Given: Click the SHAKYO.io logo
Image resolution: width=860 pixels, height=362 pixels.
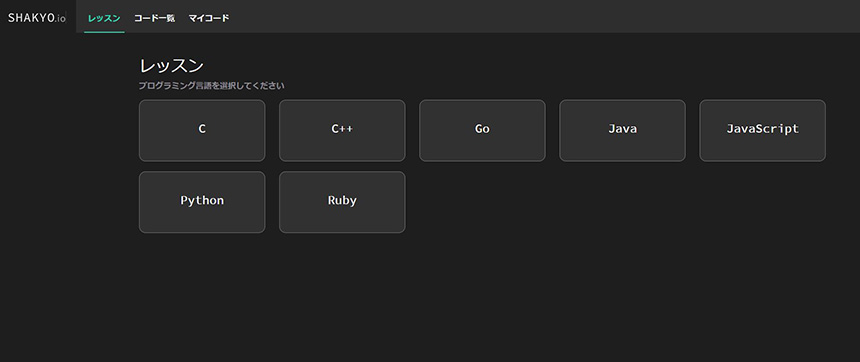Looking at the screenshot, I should click(37, 18).
